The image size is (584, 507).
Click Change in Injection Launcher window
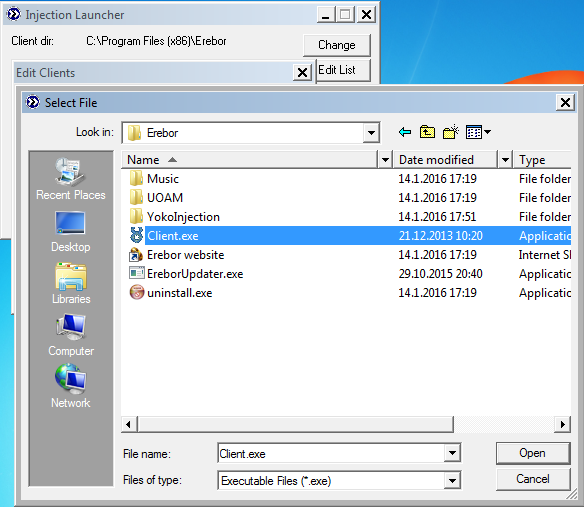[337, 45]
